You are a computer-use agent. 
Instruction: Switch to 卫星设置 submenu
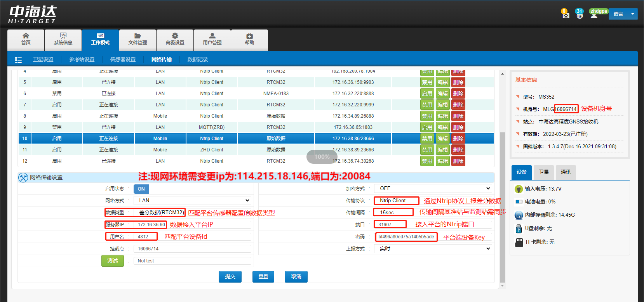pyautogui.click(x=43, y=60)
